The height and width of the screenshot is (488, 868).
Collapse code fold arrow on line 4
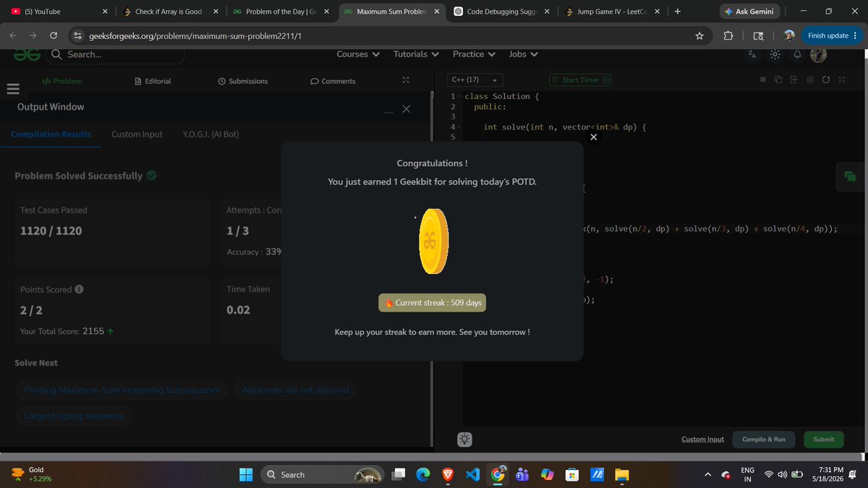click(459, 127)
